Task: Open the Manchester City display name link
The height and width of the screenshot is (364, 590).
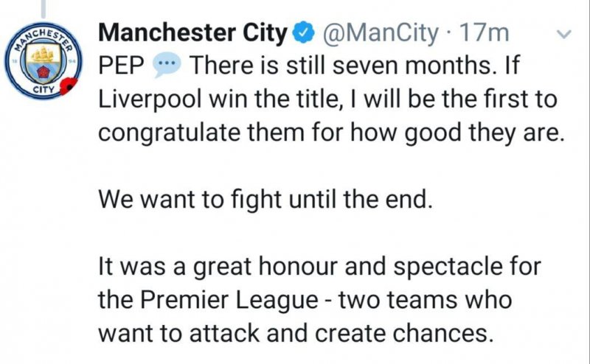Action: (x=194, y=33)
